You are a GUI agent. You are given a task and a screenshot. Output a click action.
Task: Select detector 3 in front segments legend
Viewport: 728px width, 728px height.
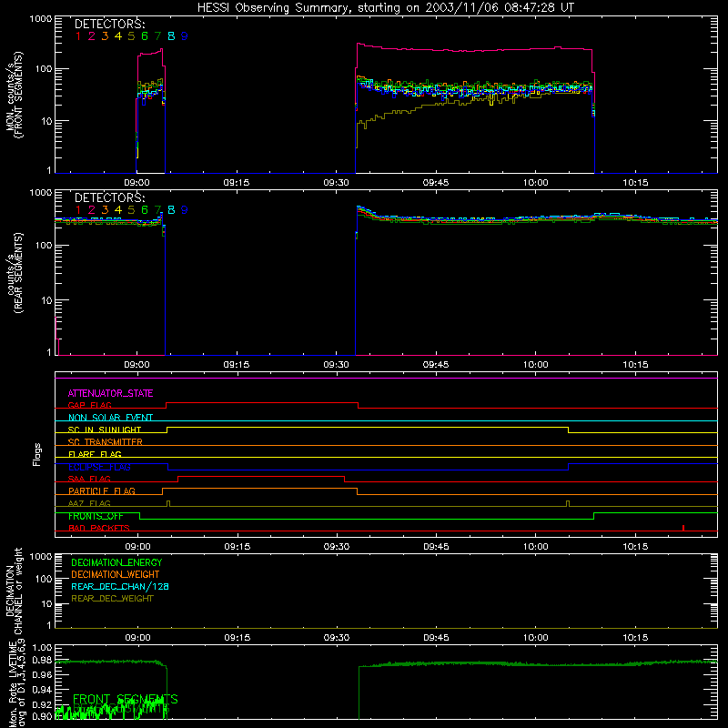coord(105,36)
